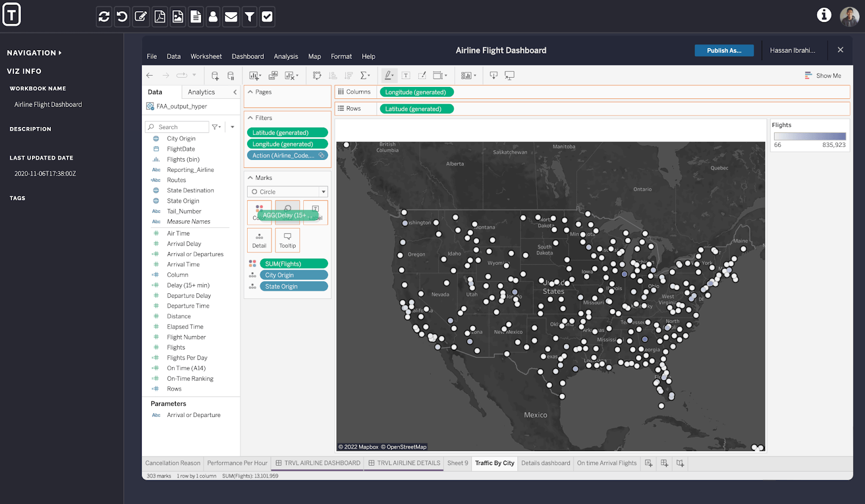
Task: Click the Flights color legend gradient
Action: (x=809, y=136)
